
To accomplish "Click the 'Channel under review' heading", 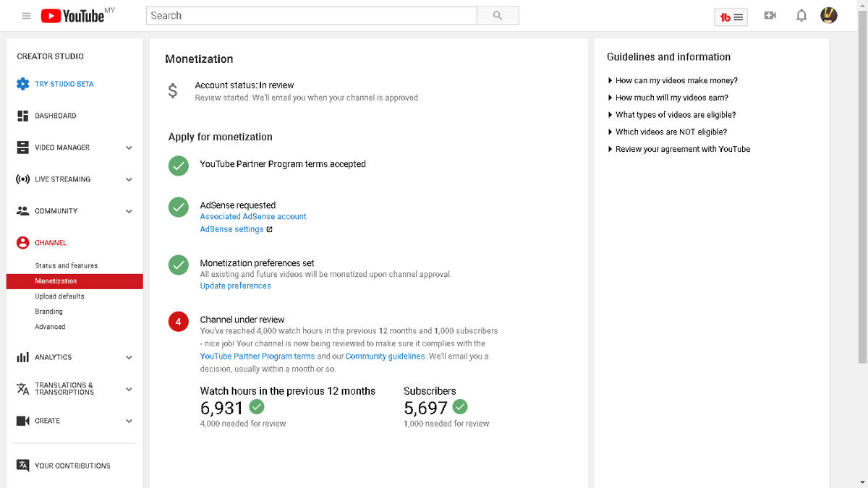I will [242, 320].
